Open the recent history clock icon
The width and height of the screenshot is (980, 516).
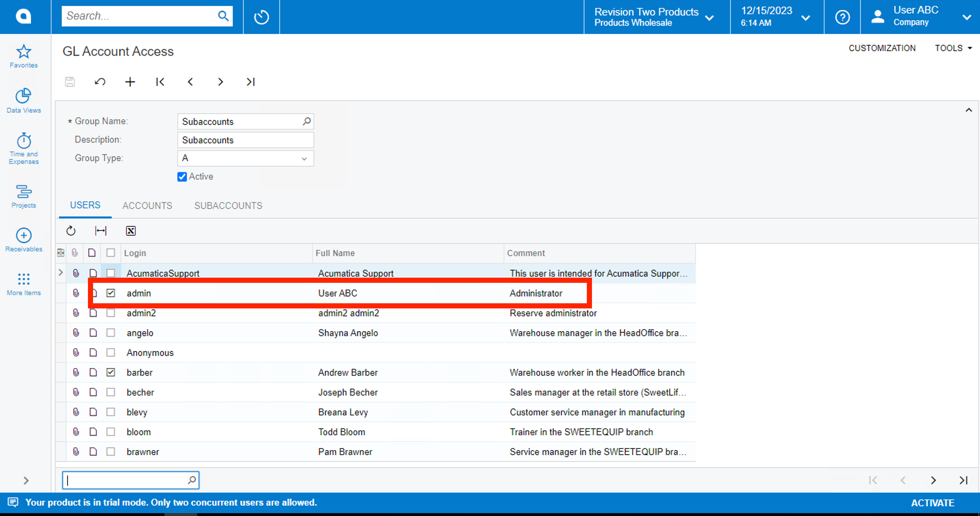[261, 17]
